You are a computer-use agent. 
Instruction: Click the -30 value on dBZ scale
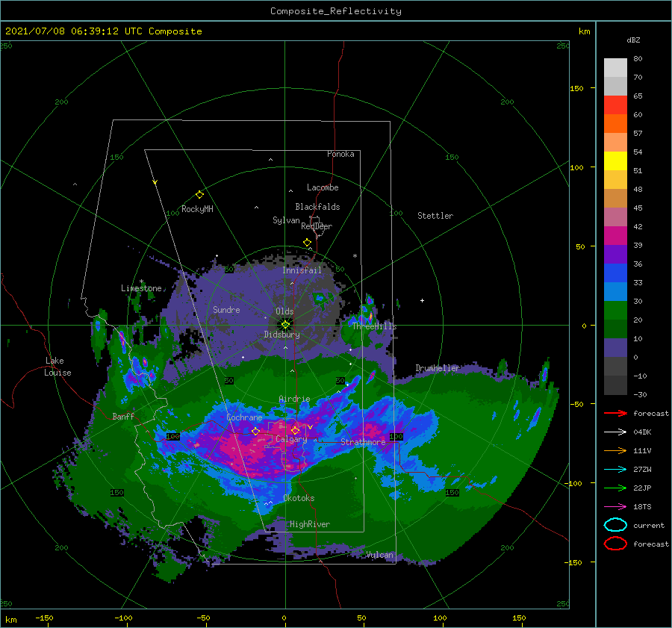coord(640,394)
